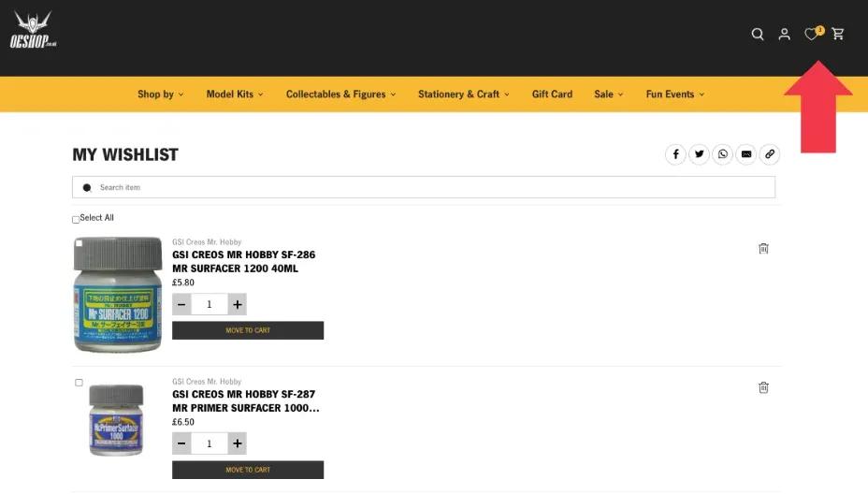Click quantity field of Mr Primer Surfacer 1000
This screenshot has height=494, width=868.
210,443
